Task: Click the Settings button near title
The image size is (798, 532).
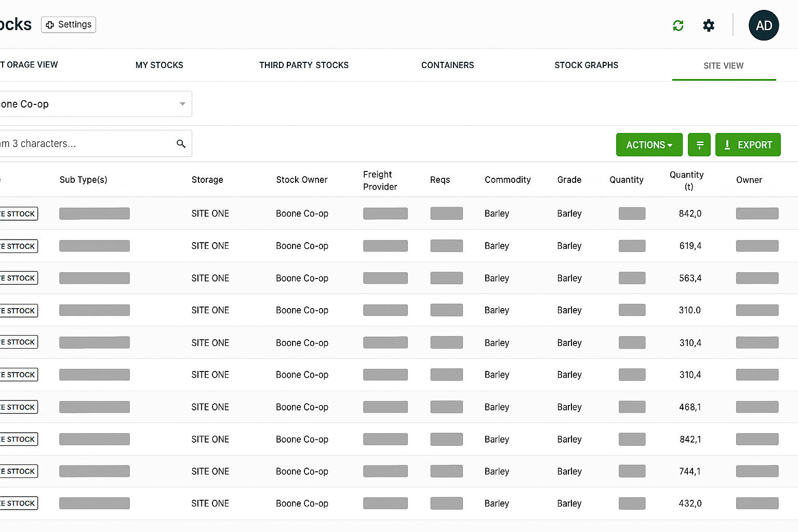Action: tap(69, 24)
